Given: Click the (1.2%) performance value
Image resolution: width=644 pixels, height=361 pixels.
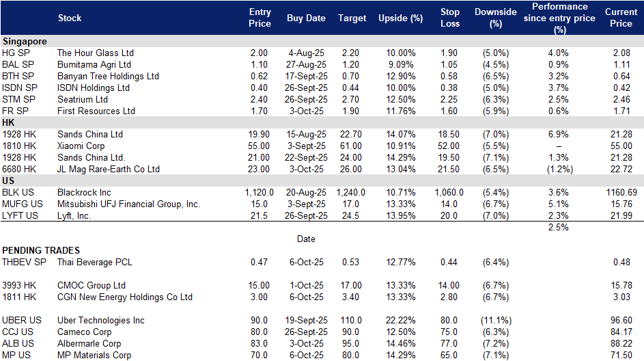Looking at the screenshot, I should pos(559,169).
